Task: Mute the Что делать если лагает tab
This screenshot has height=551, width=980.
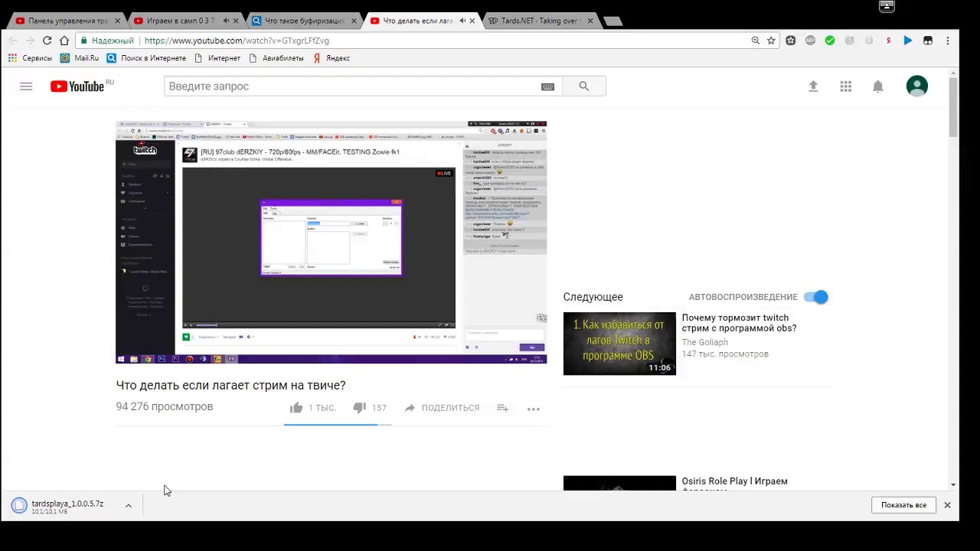Action: 462,21
